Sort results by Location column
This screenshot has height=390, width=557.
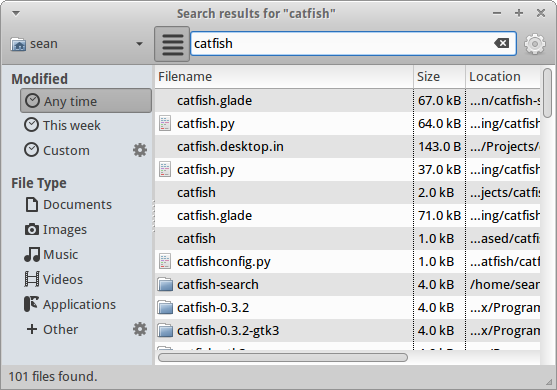tap(503, 77)
